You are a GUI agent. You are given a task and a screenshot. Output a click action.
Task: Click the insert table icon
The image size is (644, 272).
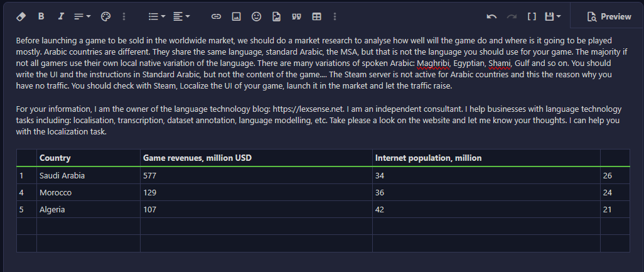[x=316, y=16]
